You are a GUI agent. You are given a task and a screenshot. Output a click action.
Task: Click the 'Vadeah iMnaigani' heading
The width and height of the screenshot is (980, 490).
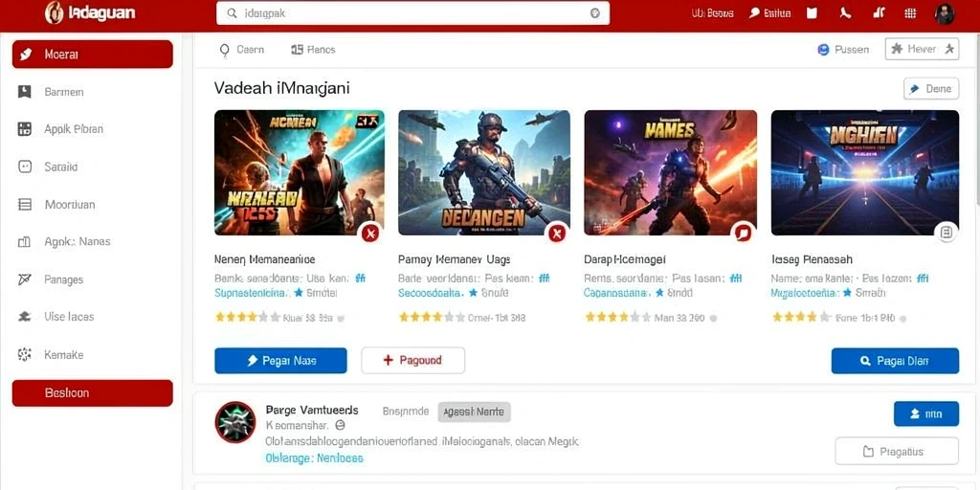[x=282, y=88]
